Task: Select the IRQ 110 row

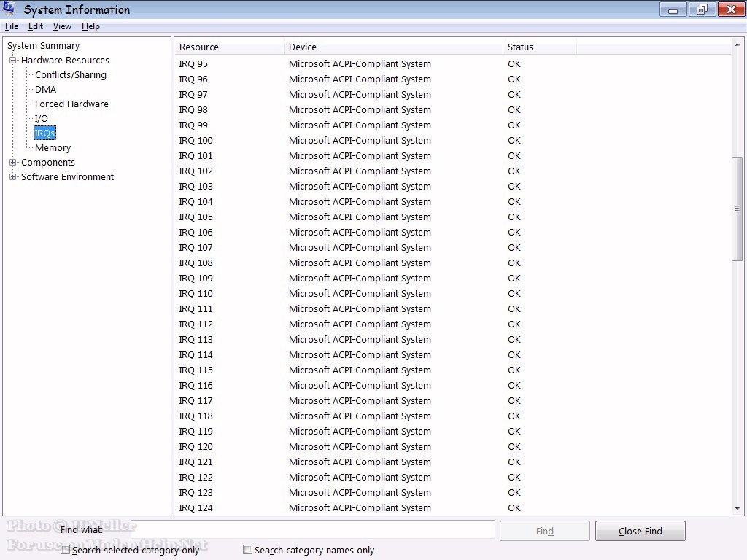Action: click(452, 293)
